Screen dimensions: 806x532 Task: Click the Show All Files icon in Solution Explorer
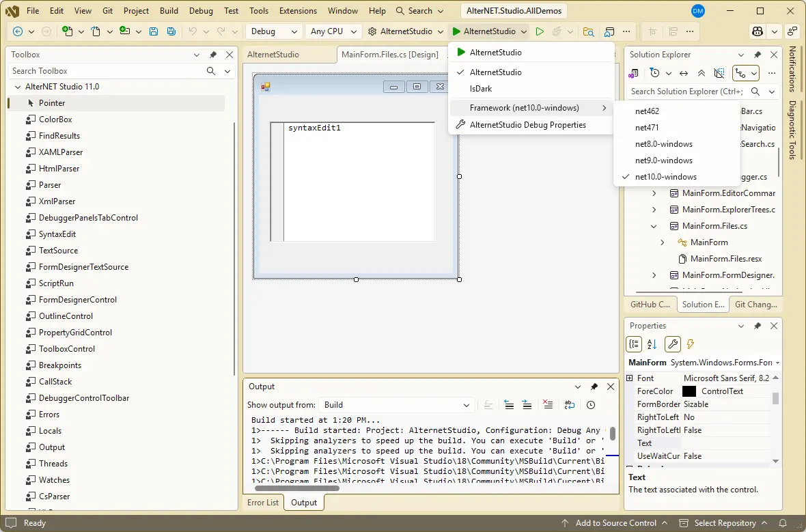point(719,74)
